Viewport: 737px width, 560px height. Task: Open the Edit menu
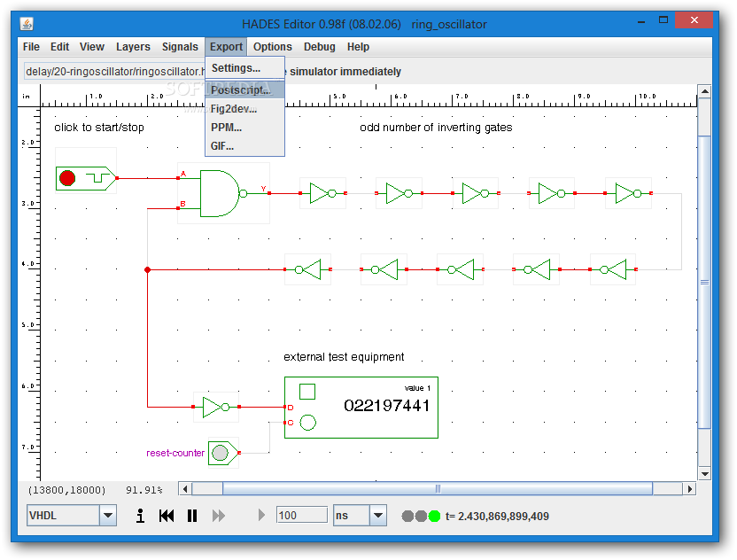click(x=59, y=47)
